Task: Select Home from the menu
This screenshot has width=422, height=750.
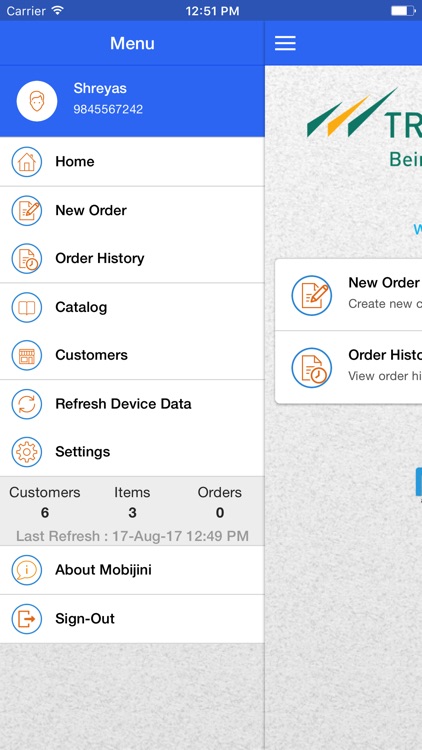Action: pyautogui.click(x=132, y=162)
